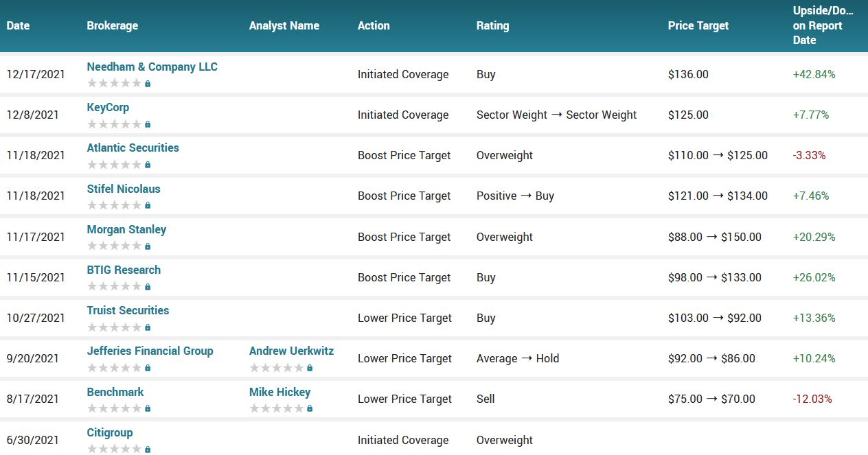Screen dimensions: 868x455
Task: Click star rating under Atlantic Securities
Action: coord(114,165)
